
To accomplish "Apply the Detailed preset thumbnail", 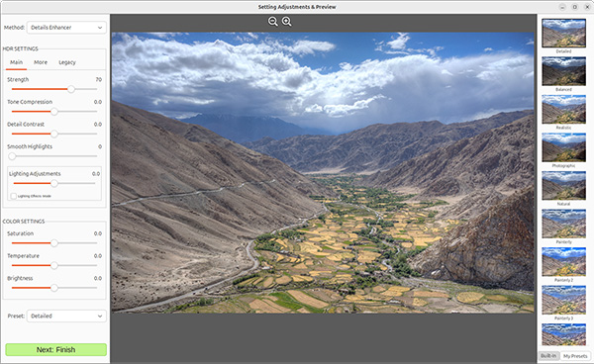I will point(563,33).
